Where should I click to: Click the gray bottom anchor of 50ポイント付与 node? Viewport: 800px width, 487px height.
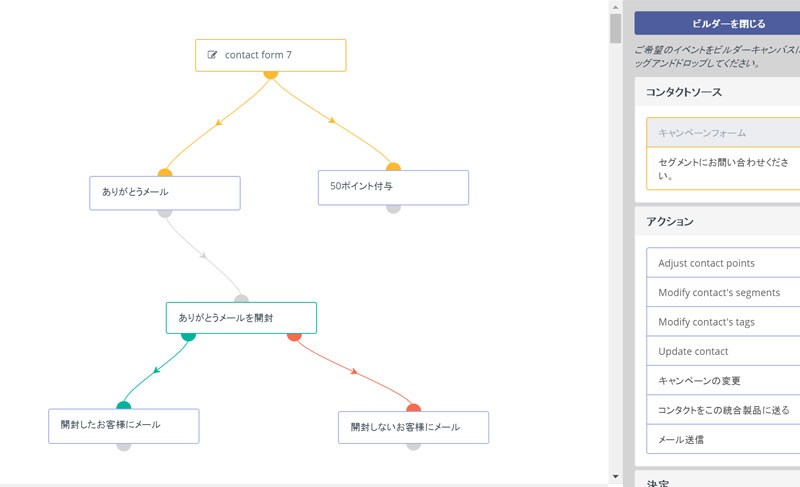(x=393, y=209)
